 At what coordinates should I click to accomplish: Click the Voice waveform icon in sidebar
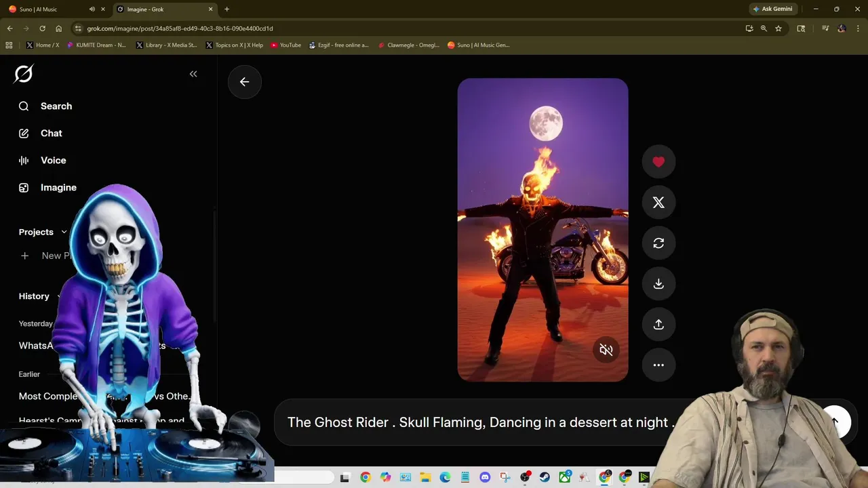pyautogui.click(x=24, y=160)
